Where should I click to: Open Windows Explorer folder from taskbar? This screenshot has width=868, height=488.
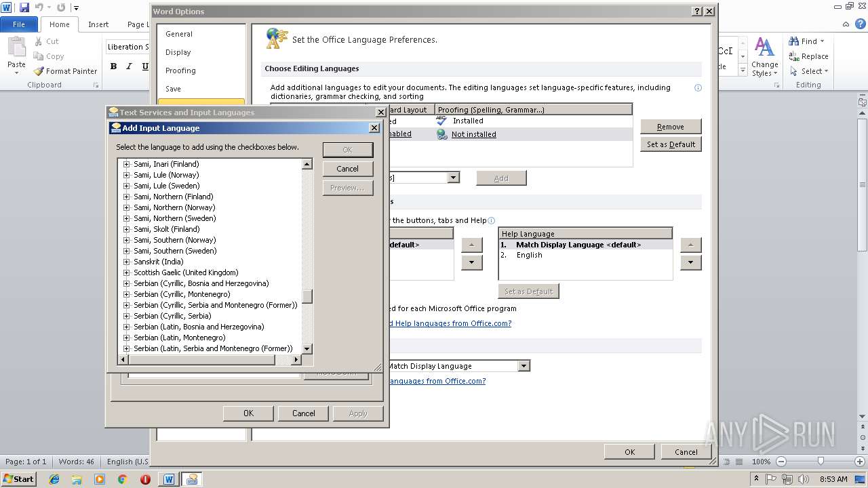pyautogui.click(x=77, y=479)
